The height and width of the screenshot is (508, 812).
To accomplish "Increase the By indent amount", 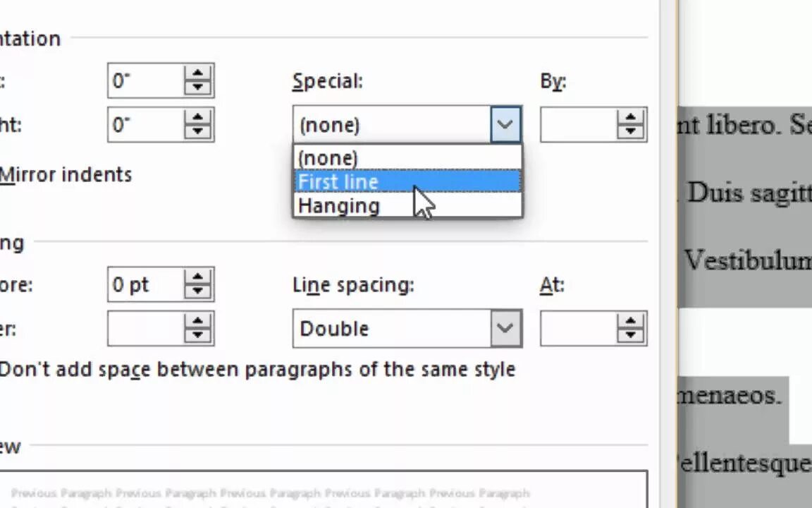I will pos(631,117).
